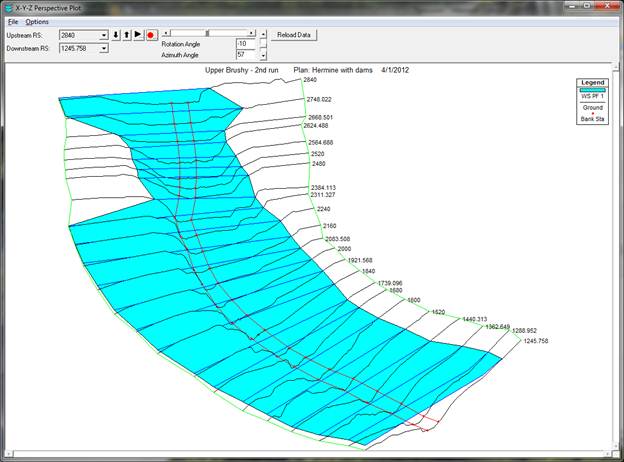Viewport: 624px width, 462px height.
Task: Click the red record button
Action: (151, 35)
